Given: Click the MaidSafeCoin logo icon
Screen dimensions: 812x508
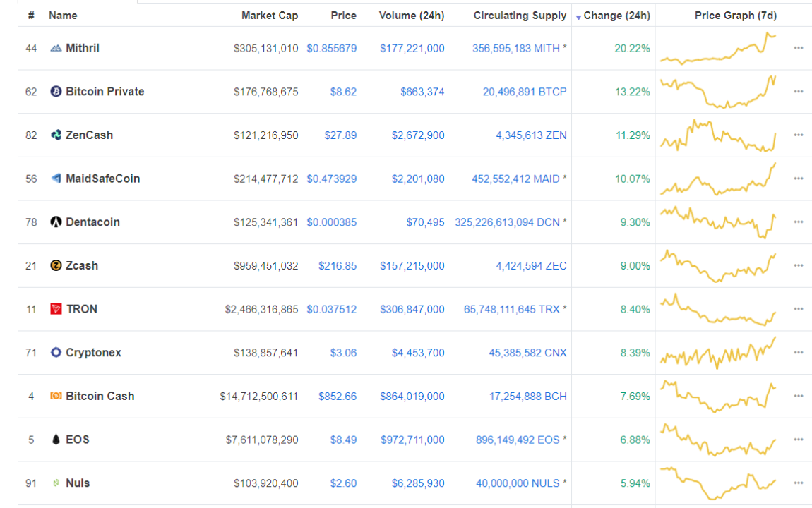Looking at the screenshot, I should pyautogui.click(x=56, y=179).
